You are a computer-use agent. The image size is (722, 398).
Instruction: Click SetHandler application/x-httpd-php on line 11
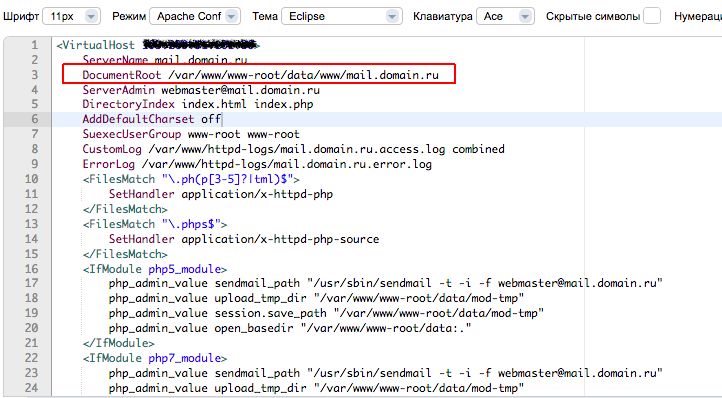(221, 194)
